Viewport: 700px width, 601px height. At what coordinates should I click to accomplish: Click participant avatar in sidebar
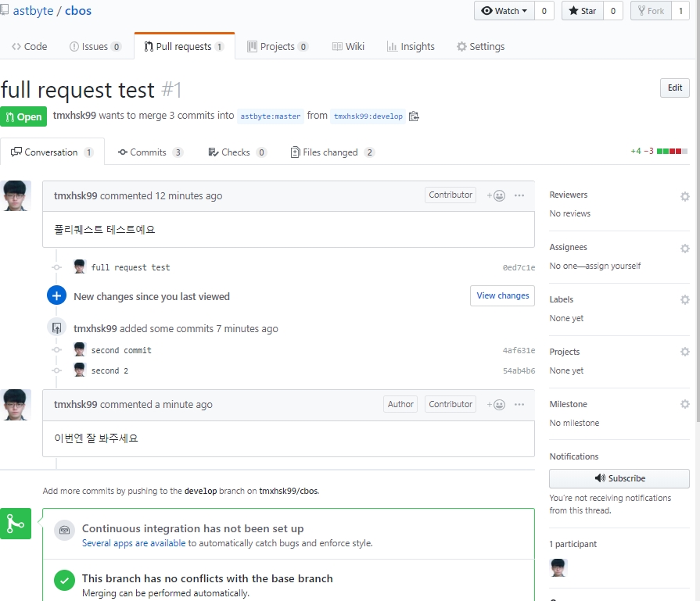pyautogui.click(x=558, y=567)
